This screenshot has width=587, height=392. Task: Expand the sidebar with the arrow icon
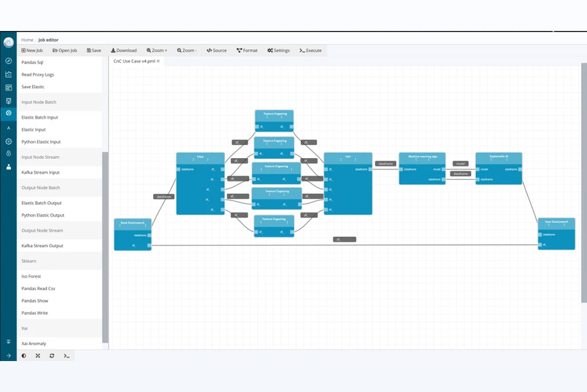coord(9,356)
